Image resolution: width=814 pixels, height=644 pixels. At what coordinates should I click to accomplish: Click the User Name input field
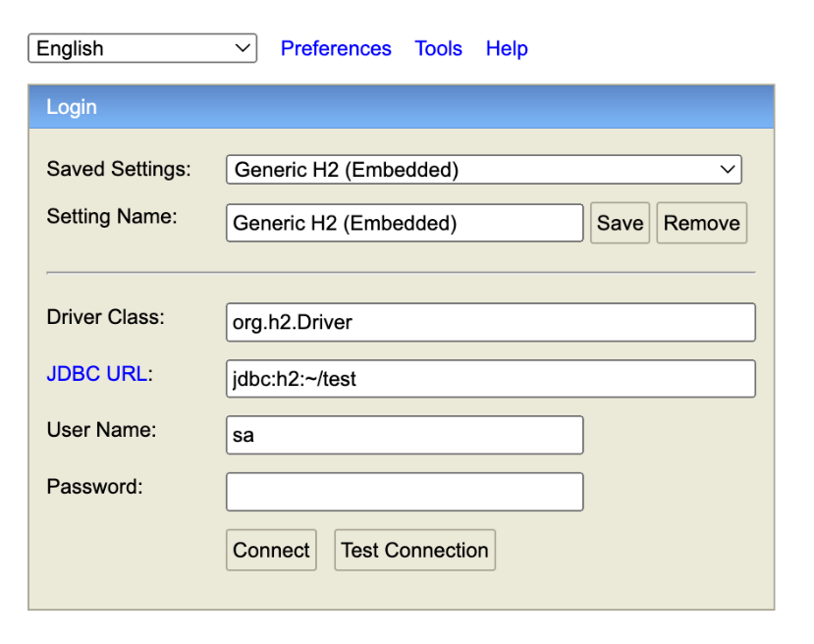click(405, 435)
